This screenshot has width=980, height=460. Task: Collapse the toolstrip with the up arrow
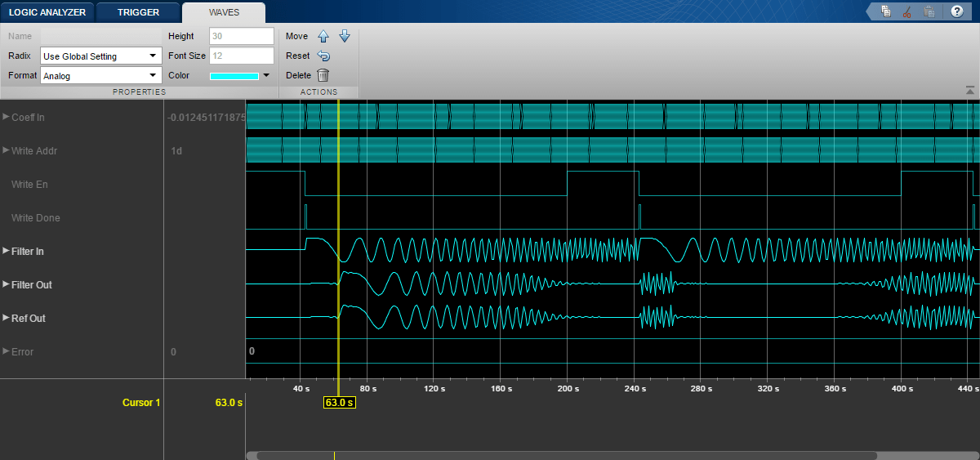(x=970, y=90)
